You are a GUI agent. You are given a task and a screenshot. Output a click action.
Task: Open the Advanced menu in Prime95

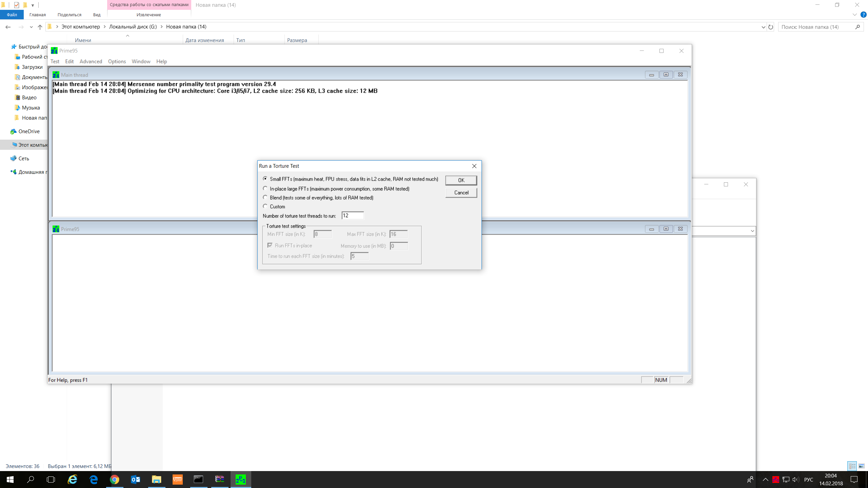(91, 61)
